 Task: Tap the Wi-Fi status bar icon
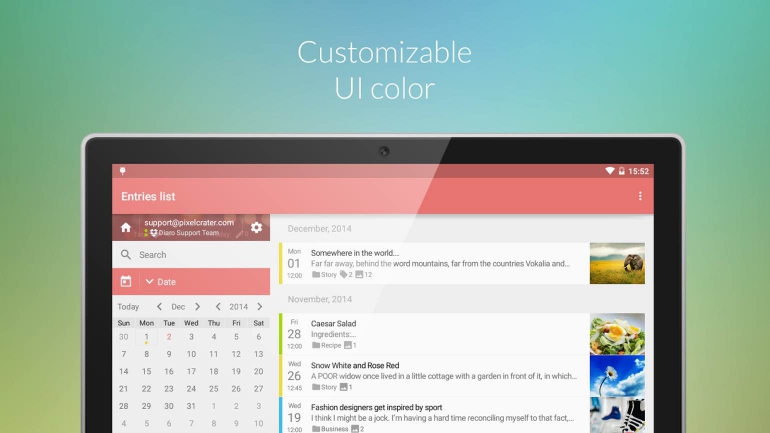[x=610, y=171]
